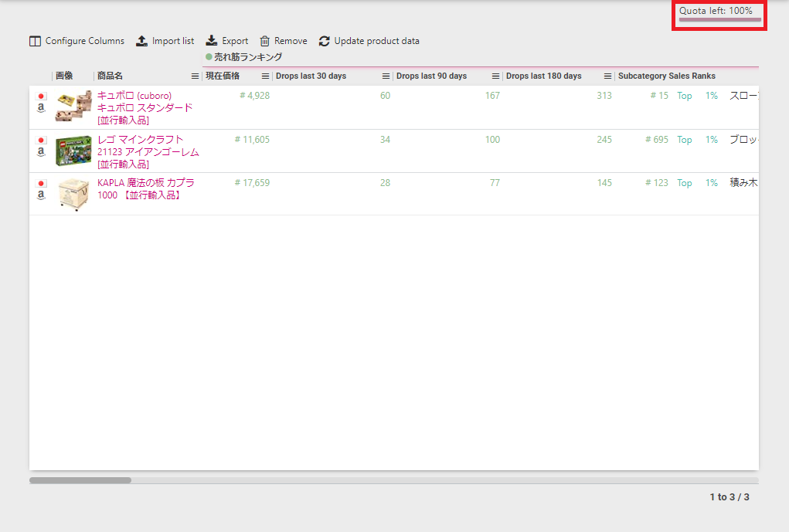Click the Export button
Screen dimensions: 789x532
coord(227,41)
